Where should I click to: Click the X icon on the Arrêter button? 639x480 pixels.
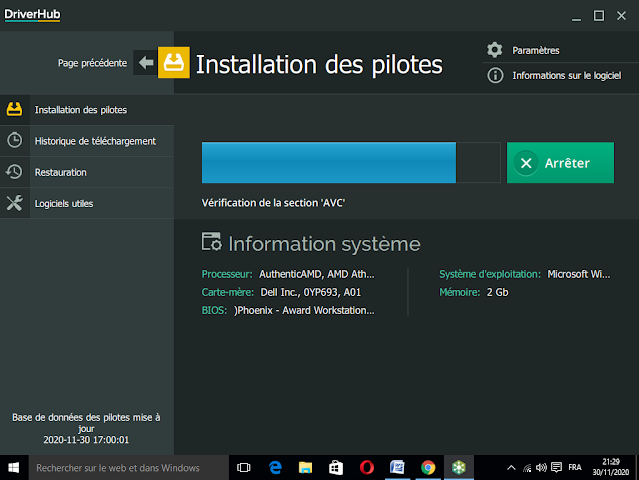click(x=526, y=163)
